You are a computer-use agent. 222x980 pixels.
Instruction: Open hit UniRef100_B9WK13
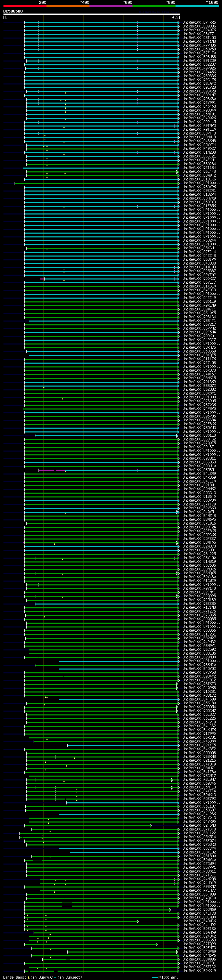(199, 795)
